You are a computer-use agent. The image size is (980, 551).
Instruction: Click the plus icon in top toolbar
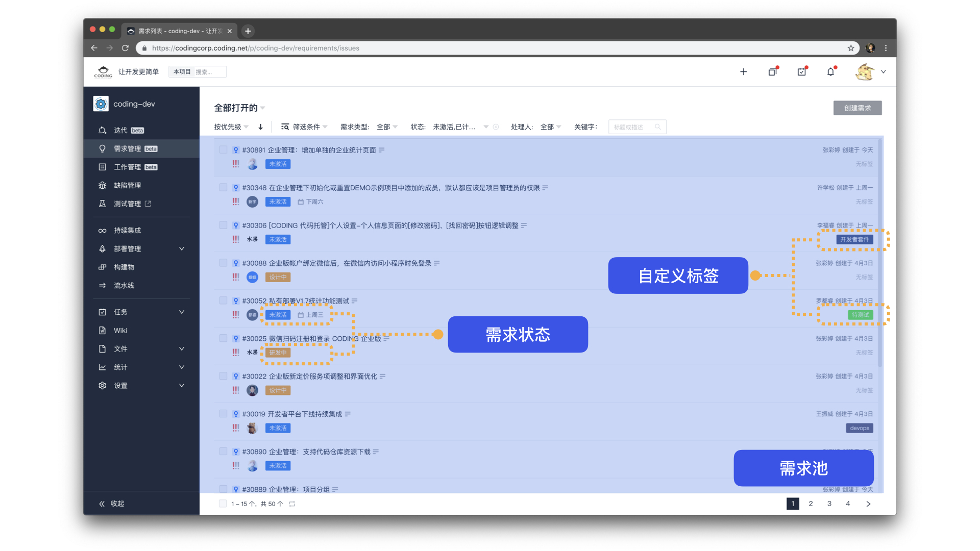pyautogui.click(x=743, y=71)
